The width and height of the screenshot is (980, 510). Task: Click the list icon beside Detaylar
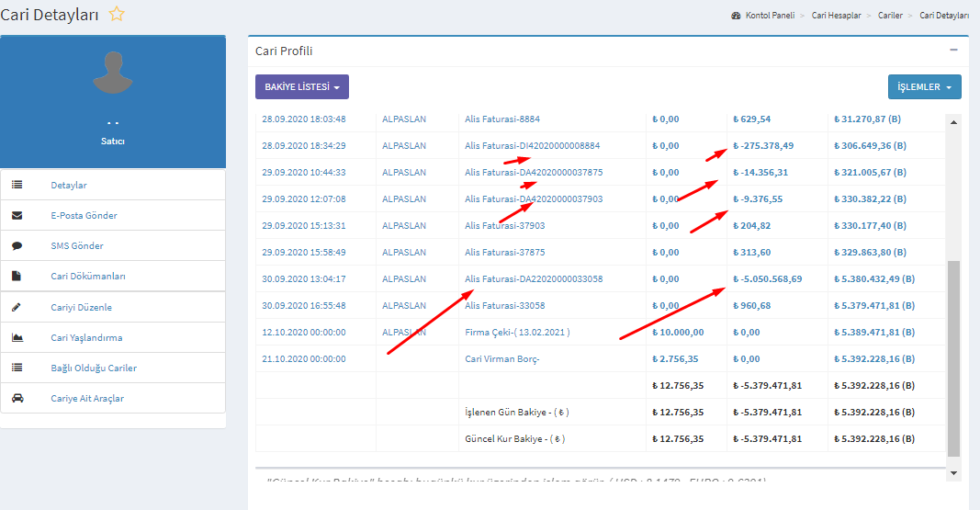pos(17,185)
